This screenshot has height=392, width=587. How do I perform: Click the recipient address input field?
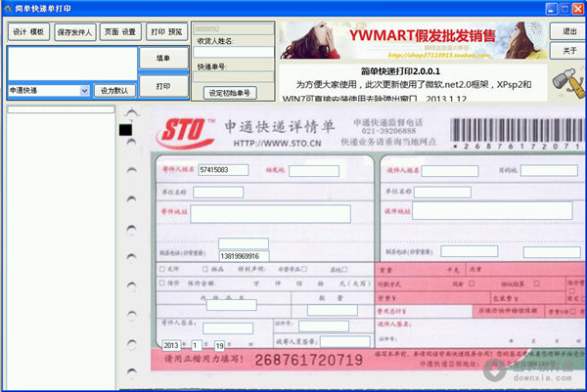(492, 210)
